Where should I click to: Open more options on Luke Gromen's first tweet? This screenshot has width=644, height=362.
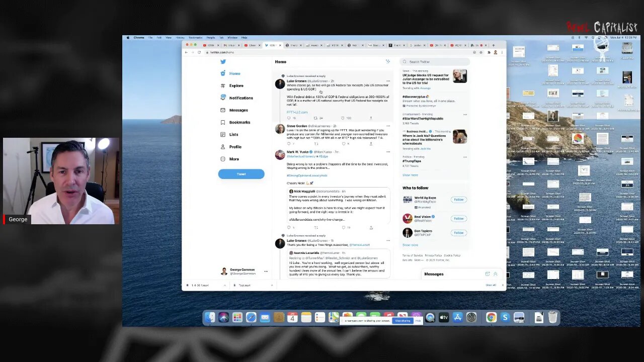click(x=388, y=81)
